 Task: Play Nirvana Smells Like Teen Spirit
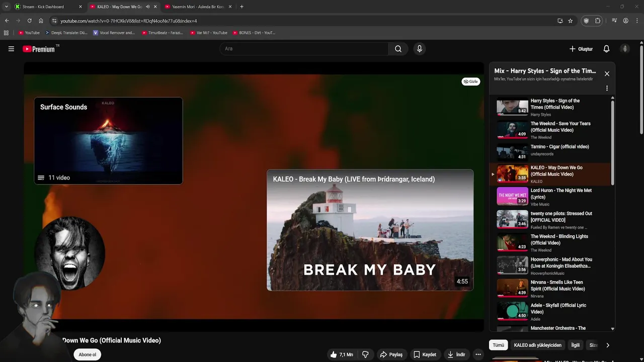(549, 289)
